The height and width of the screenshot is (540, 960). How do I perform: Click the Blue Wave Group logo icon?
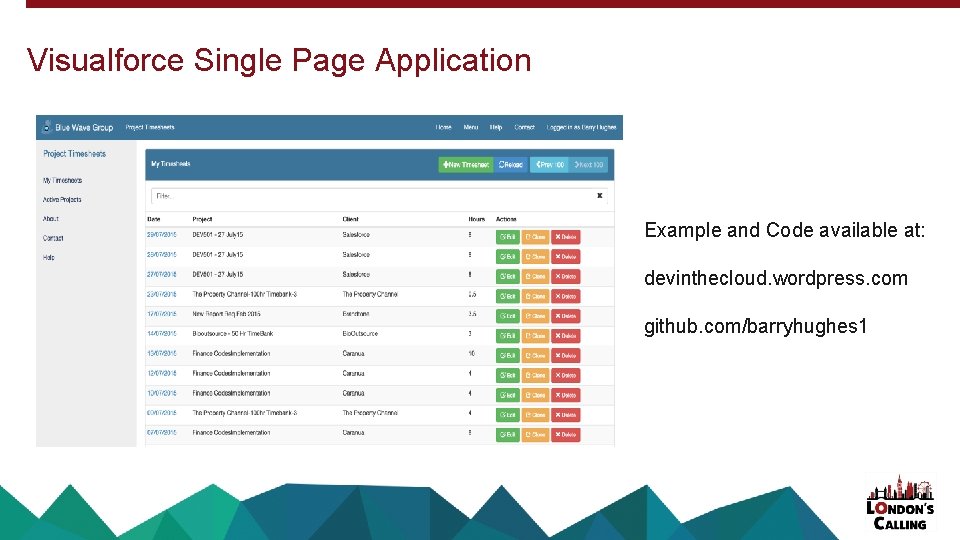(47, 127)
